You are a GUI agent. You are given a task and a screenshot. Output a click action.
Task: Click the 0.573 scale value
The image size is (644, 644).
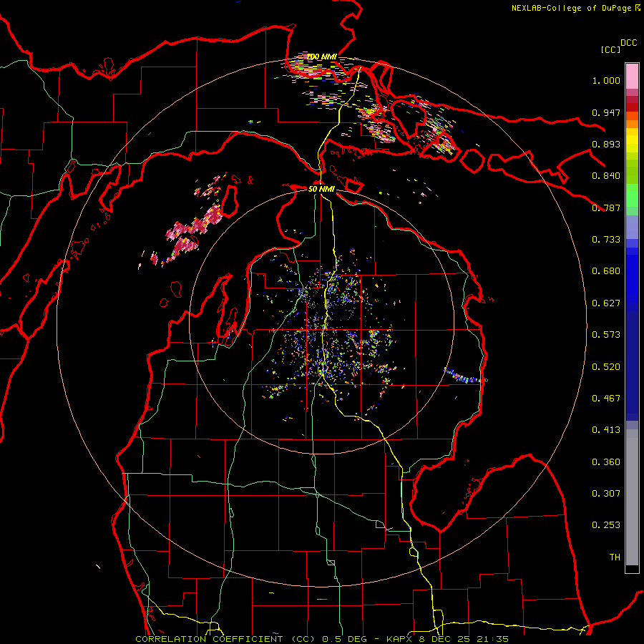pos(606,335)
